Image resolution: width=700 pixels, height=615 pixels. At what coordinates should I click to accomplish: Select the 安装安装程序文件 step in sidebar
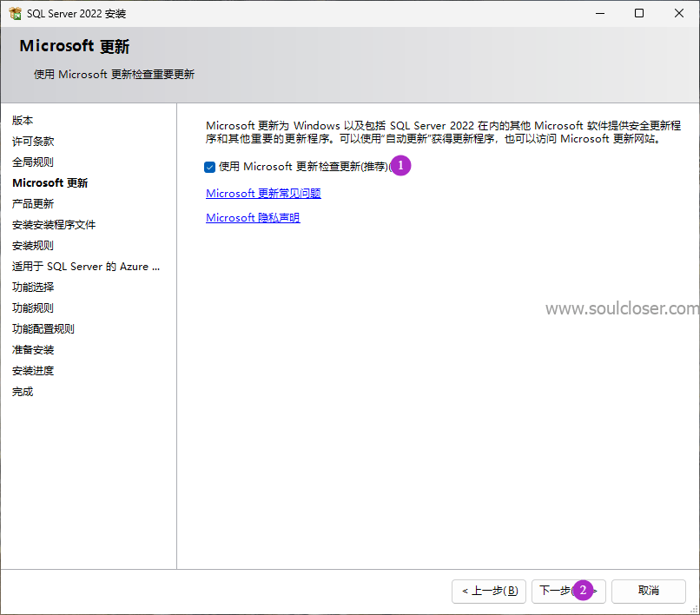pos(54,225)
